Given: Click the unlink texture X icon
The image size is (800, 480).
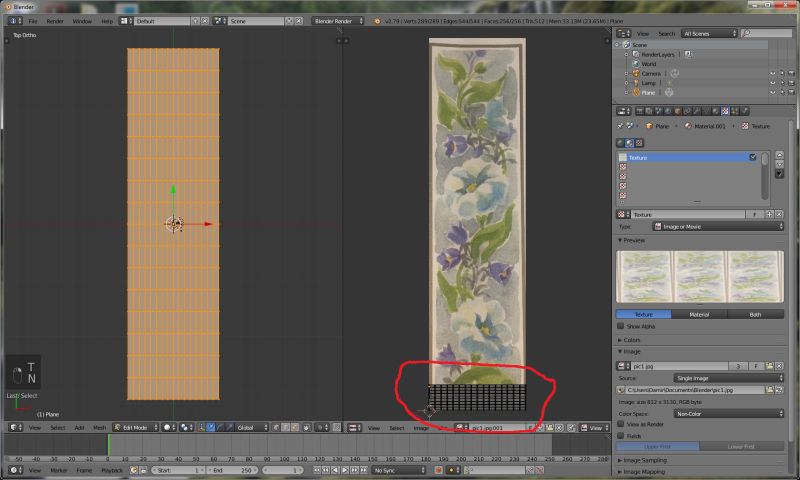Looking at the screenshot, I should [779, 214].
